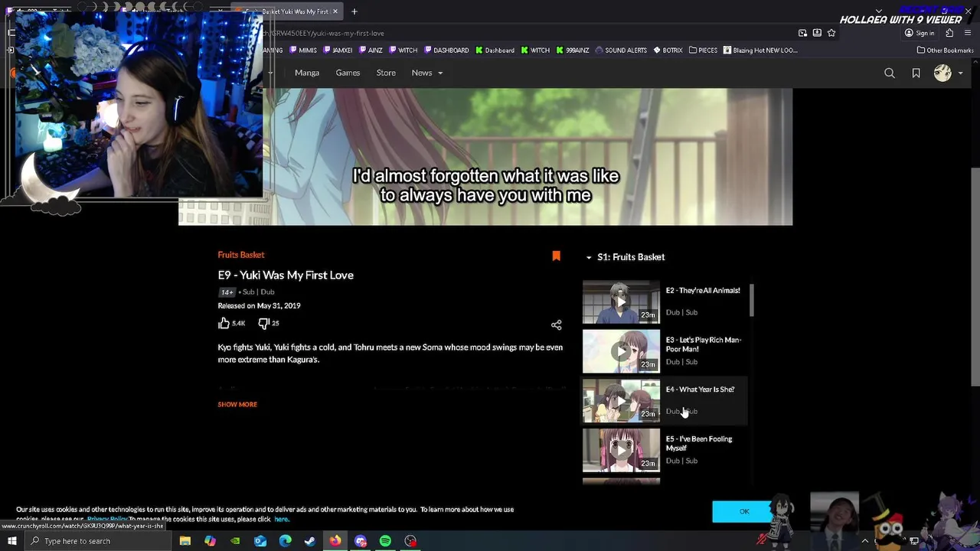Collapse the S1: Fruits Basket season dropdown
Screen dimensions: 980x551
coord(626,257)
